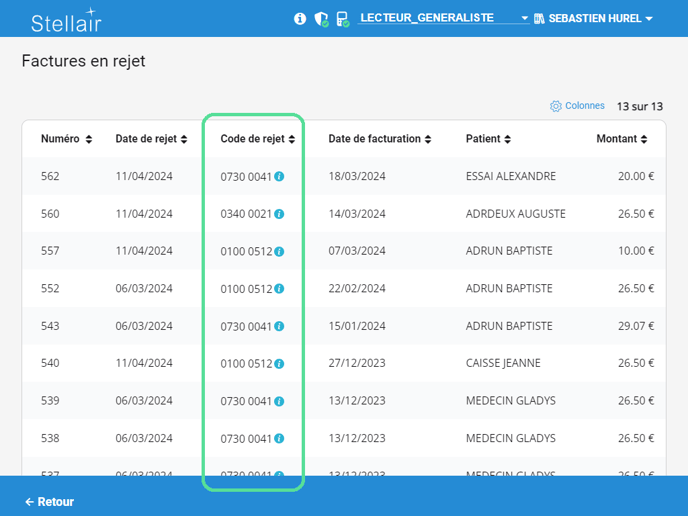Sort by Code de rejet header
This screenshot has width=688, height=516.
pyautogui.click(x=258, y=139)
